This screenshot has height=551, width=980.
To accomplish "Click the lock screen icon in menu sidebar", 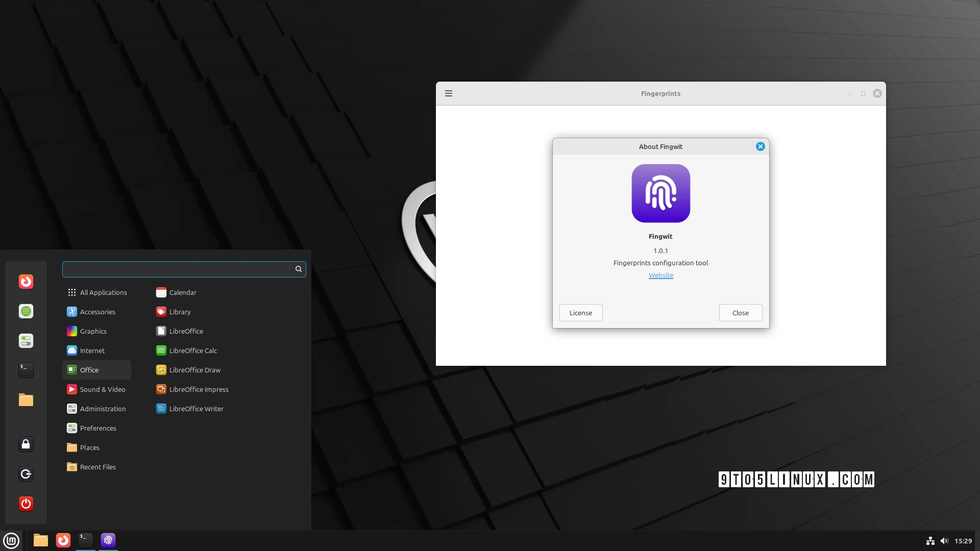I will pos(26,444).
